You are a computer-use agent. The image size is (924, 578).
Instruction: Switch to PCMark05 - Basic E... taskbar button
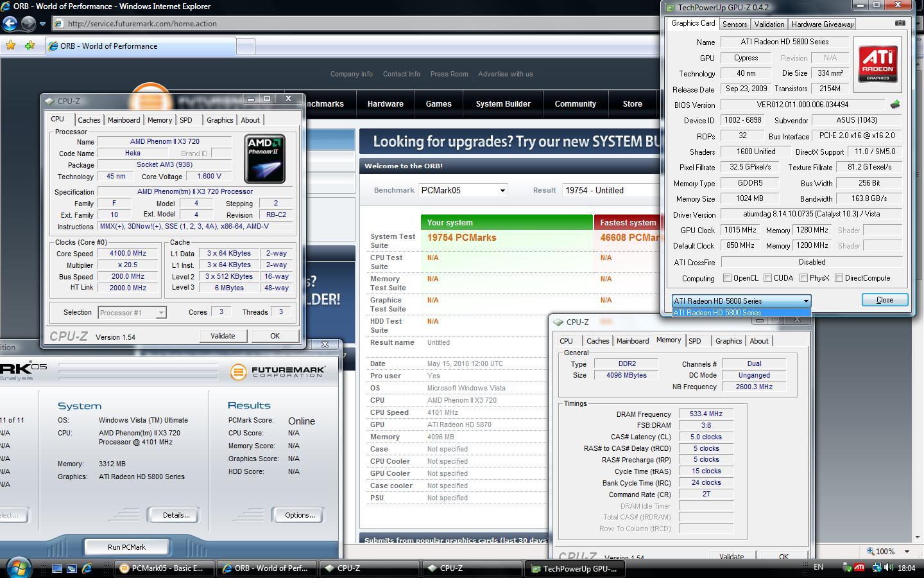coord(164,568)
